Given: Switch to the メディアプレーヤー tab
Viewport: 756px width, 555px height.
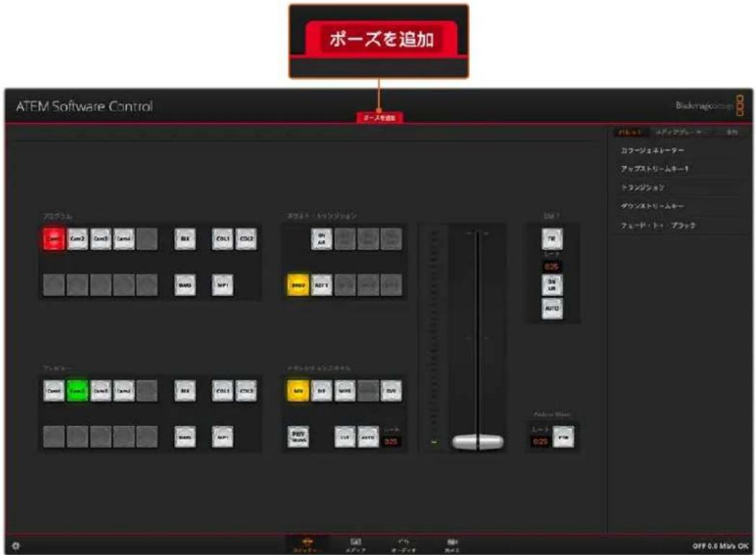Looking at the screenshot, I should click(x=679, y=132).
